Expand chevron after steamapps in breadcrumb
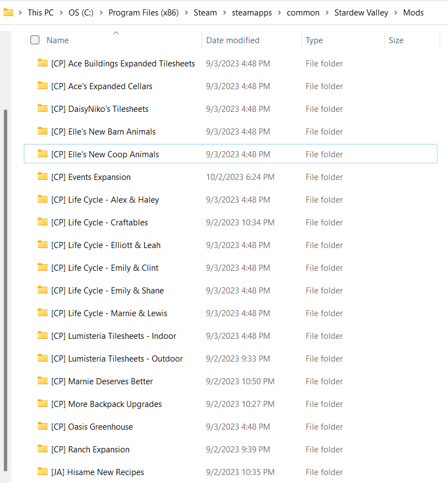The image size is (448, 495). [x=280, y=13]
